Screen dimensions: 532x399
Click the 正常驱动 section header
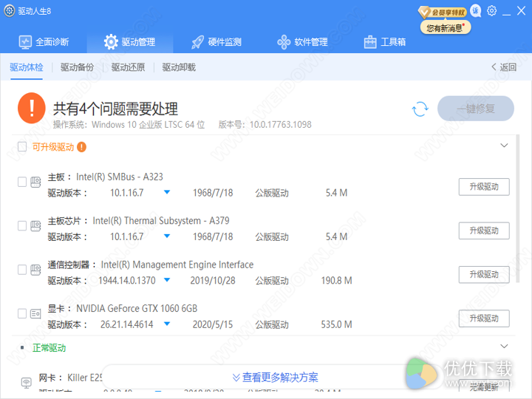point(50,348)
